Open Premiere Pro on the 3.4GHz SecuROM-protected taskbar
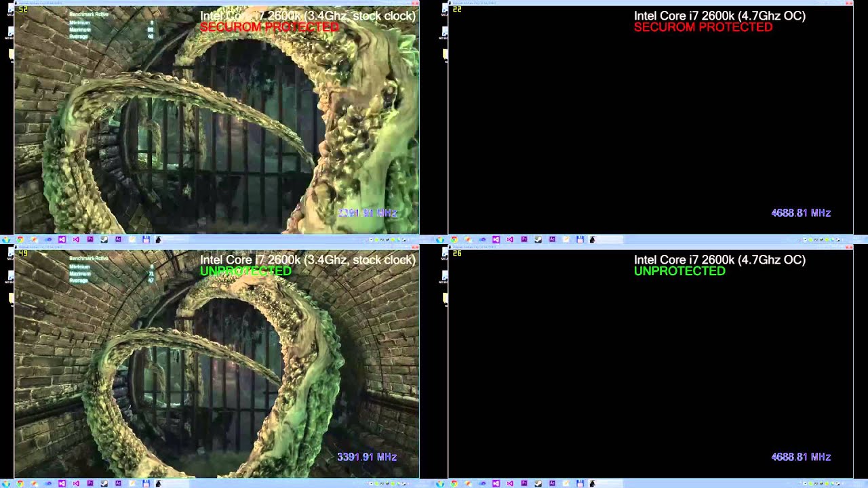 click(x=90, y=240)
